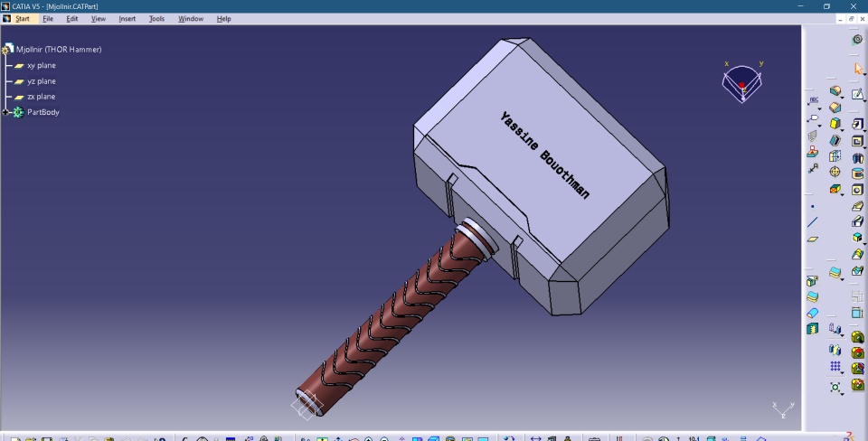The width and height of the screenshot is (868, 441).
Task: Select the PartBody tree item
Action: click(x=43, y=112)
